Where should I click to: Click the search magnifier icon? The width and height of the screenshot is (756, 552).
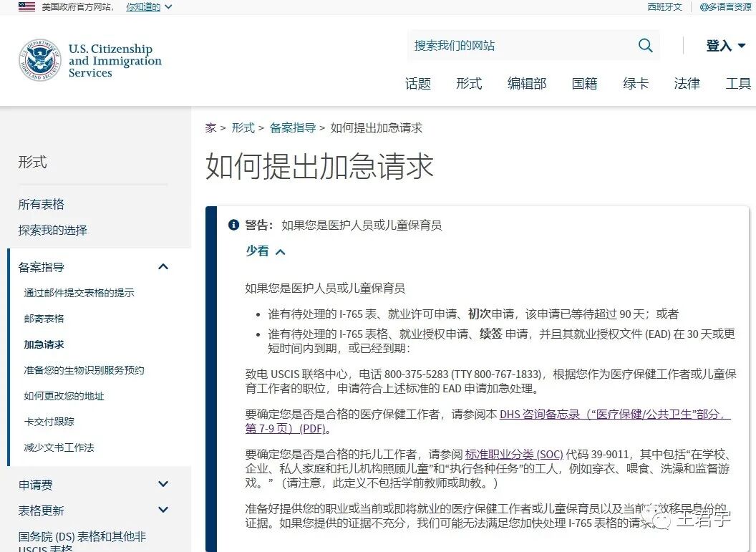[x=645, y=45]
